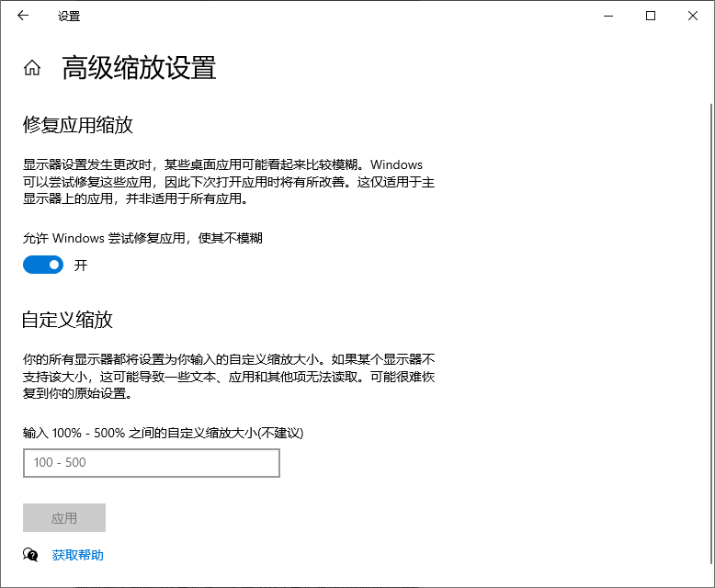The image size is (715, 588).
Task: Turn off the fix blurry apps toggle
Action: [x=43, y=265]
